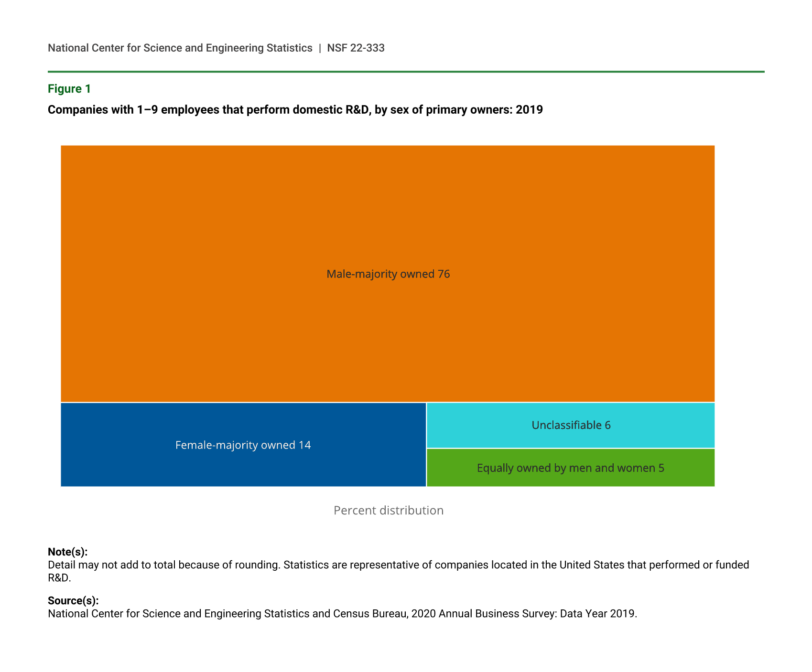Click the 2020 Annual Business Survey source line
Viewport: 812px width, 672px height.
(342, 614)
